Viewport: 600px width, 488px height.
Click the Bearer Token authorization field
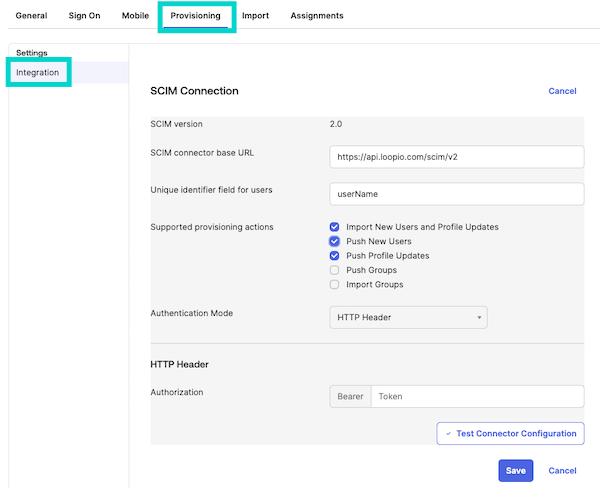point(478,397)
